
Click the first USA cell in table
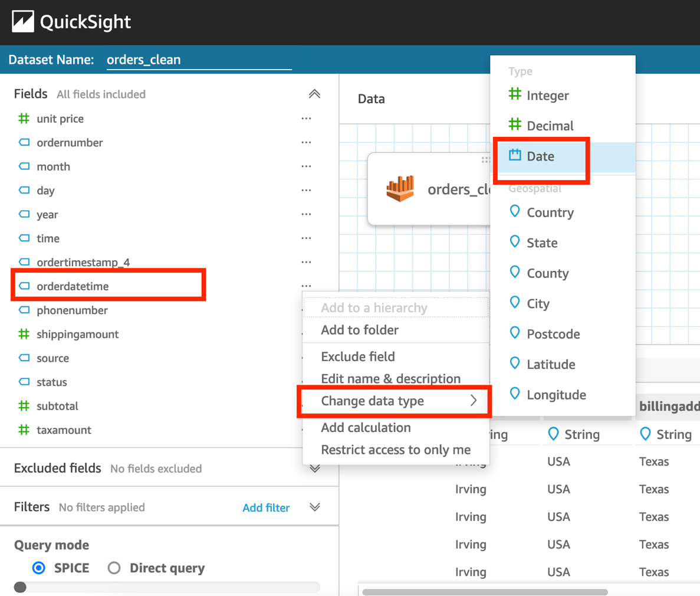(x=558, y=461)
